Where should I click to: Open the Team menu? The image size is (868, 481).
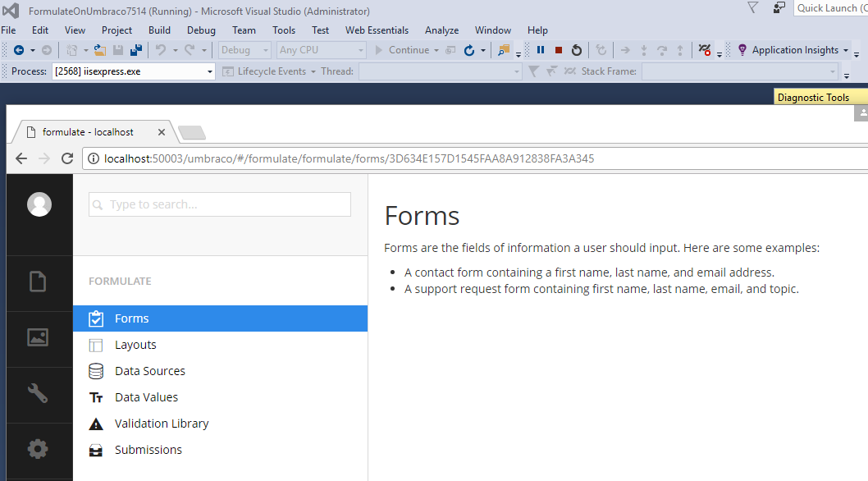(x=244, y=30)
